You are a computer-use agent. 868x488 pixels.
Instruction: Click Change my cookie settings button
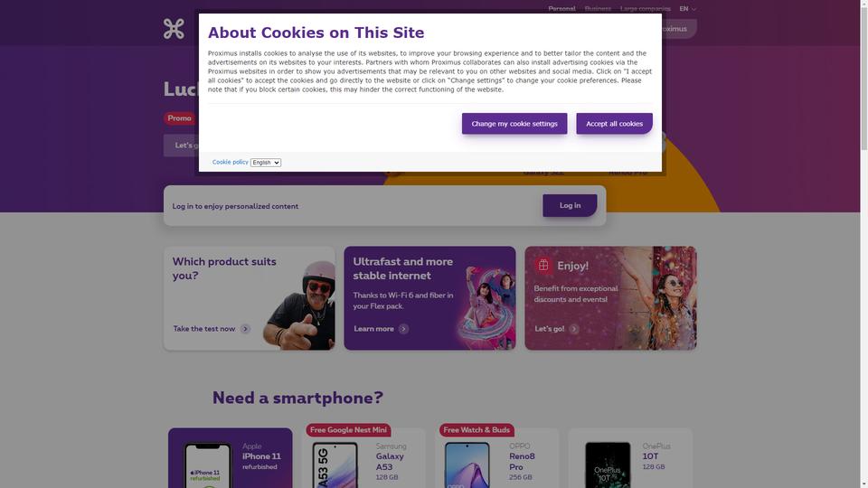[x=514, y=124]
